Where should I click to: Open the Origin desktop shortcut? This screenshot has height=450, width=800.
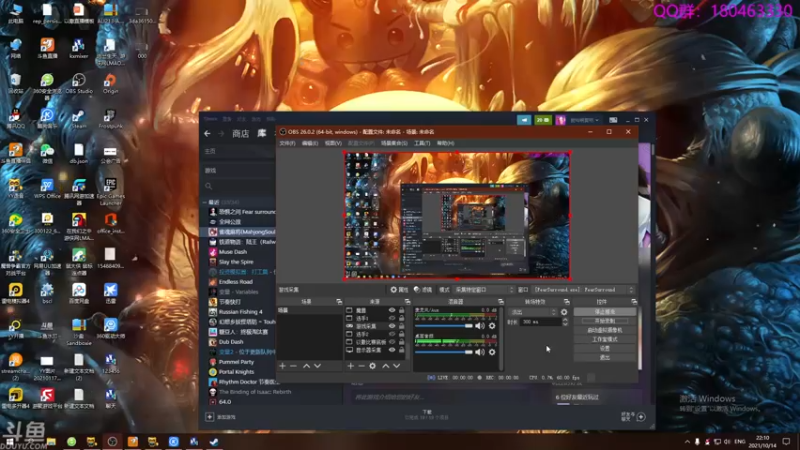click(x=110, y=84)
